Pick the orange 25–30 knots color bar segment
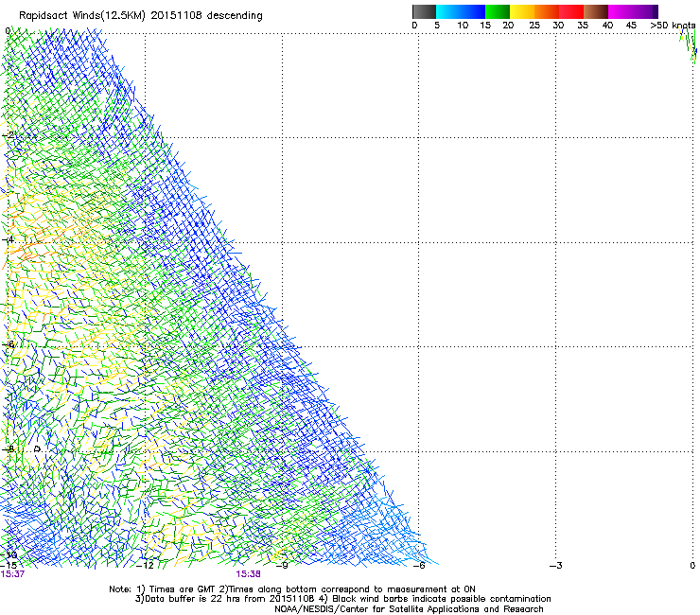 (x=547, y=11)
